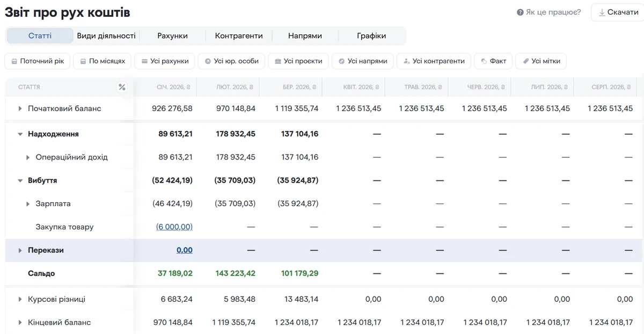Click the Усі проєкти briefcase icon

tap(278, 61)
